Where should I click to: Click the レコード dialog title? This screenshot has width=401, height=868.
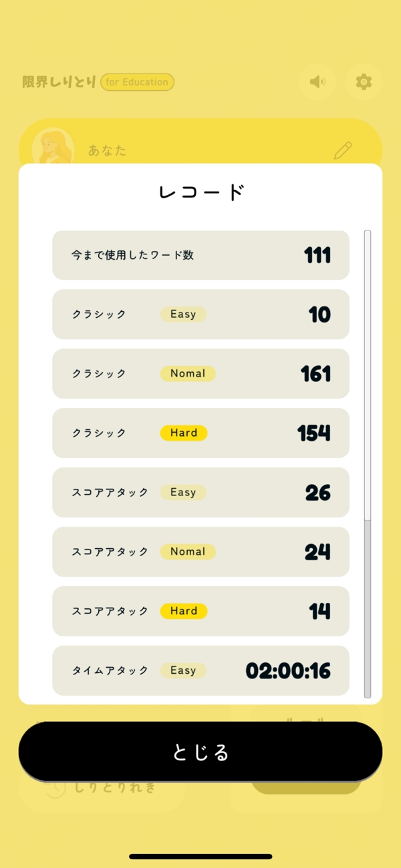coord(200,192)
